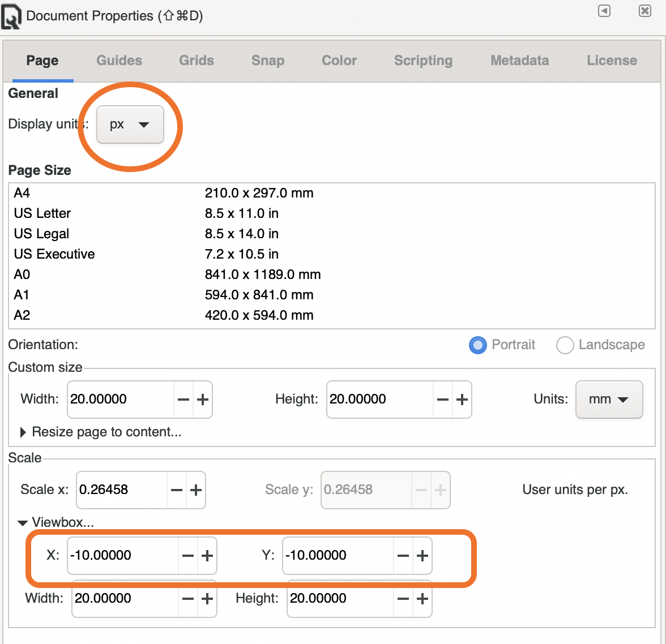Click minus stepper for Custom size Height
Screen dimensions: 666x644
click(x=443, y=400)
